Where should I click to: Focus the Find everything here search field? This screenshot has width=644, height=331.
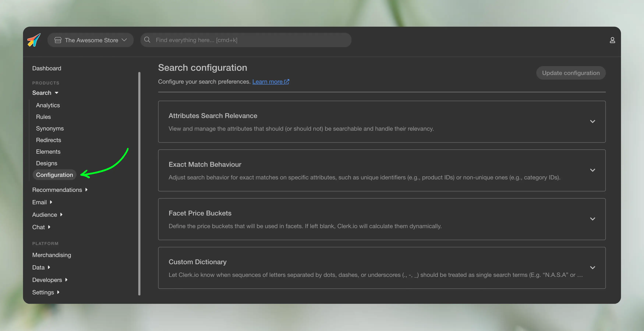click(x=250, y=40)
